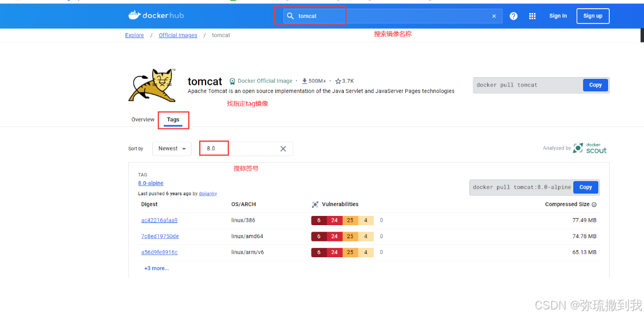The image size is (644, 316).
Task: Click Compressed Size info icon
Action: click(594, 204)
